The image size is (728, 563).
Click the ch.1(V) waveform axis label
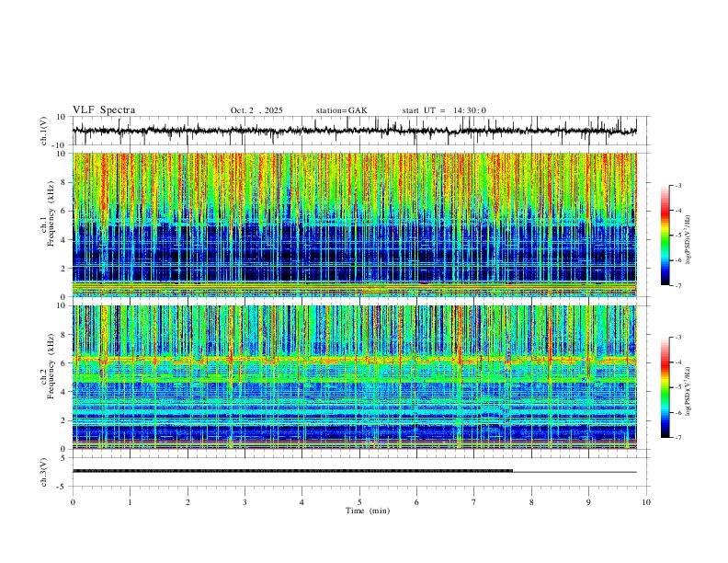click(44, 131)
